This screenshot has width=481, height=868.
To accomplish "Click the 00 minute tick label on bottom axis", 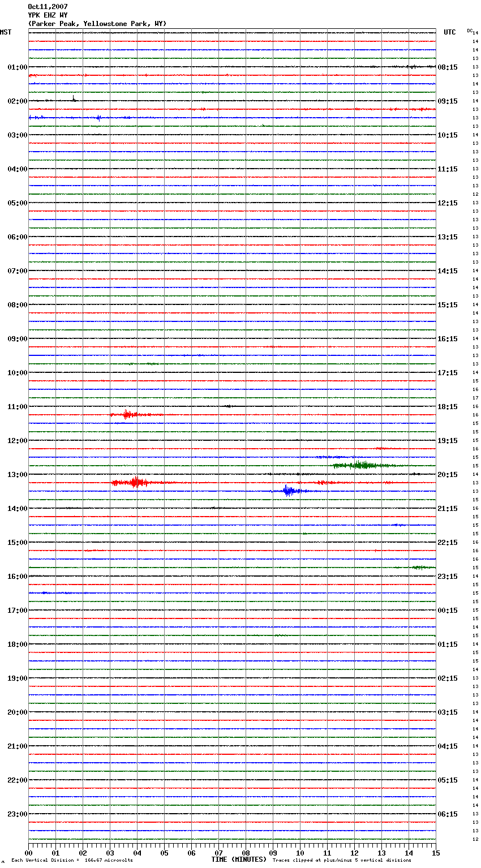I will (28, 853).
